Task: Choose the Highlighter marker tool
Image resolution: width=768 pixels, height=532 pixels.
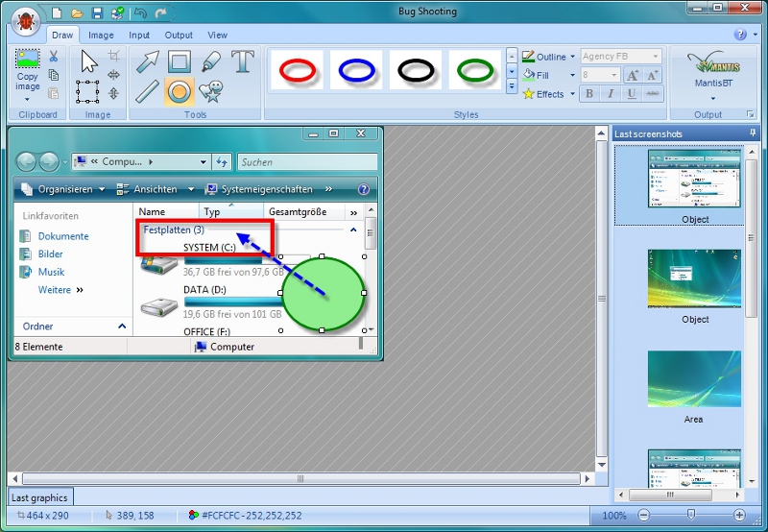Action: 210,62
